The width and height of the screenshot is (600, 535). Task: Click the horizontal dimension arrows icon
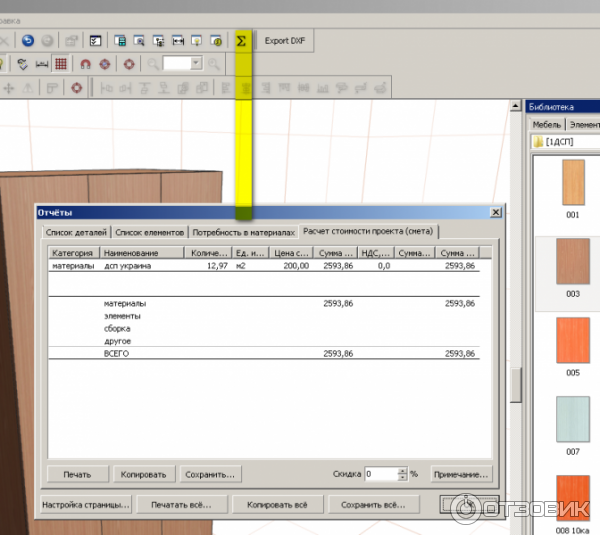(x=177, y=41)
